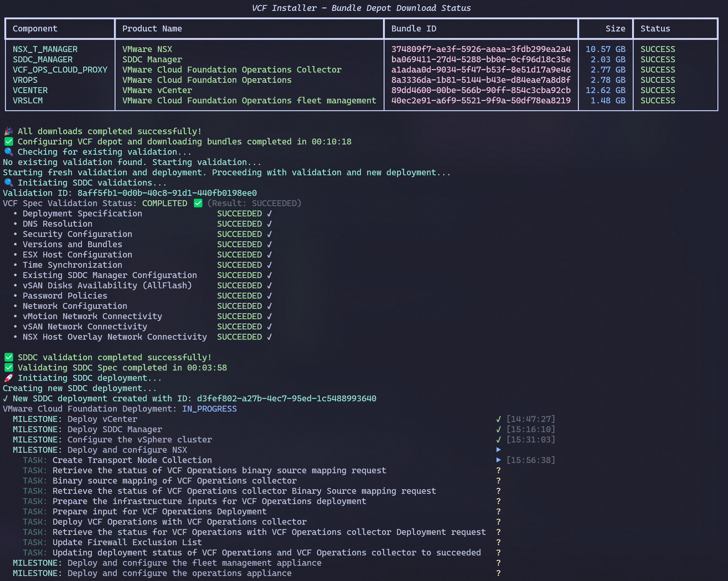Click the VMware vCenter product name
Image resolution: width=728 pixels, height=581 pixels.
157,91
